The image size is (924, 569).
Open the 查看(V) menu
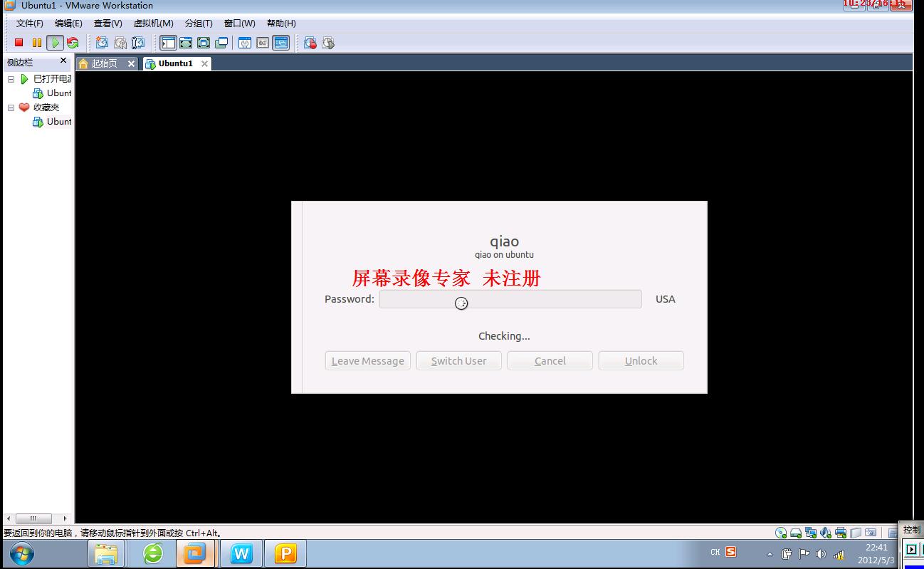(x=107, y=24)
